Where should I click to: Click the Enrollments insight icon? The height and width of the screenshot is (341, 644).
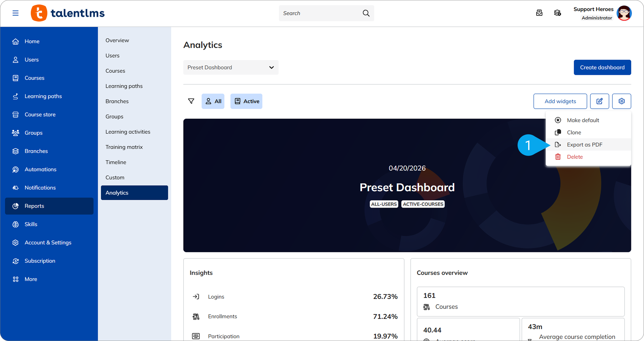pos(196,316)
